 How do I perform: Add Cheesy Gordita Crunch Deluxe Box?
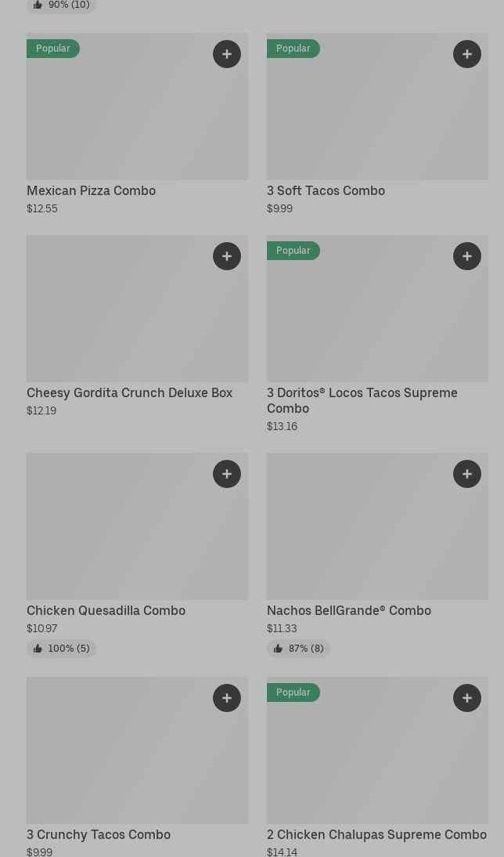point(227,256)
